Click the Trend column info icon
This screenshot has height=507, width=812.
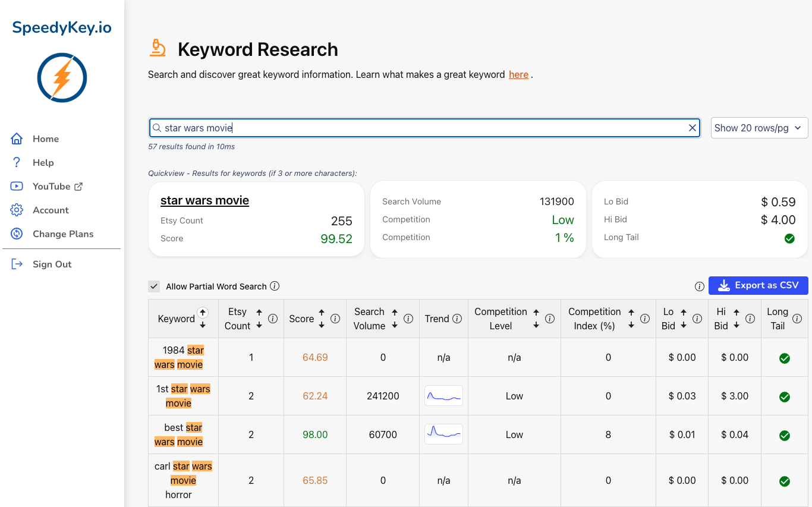click(x=457, y=319)
